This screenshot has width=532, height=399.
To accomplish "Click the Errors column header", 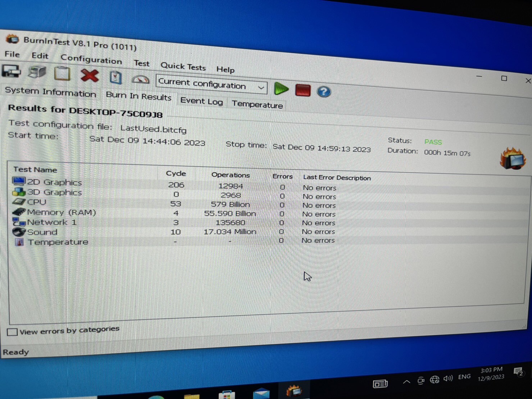I will point(282,176).
